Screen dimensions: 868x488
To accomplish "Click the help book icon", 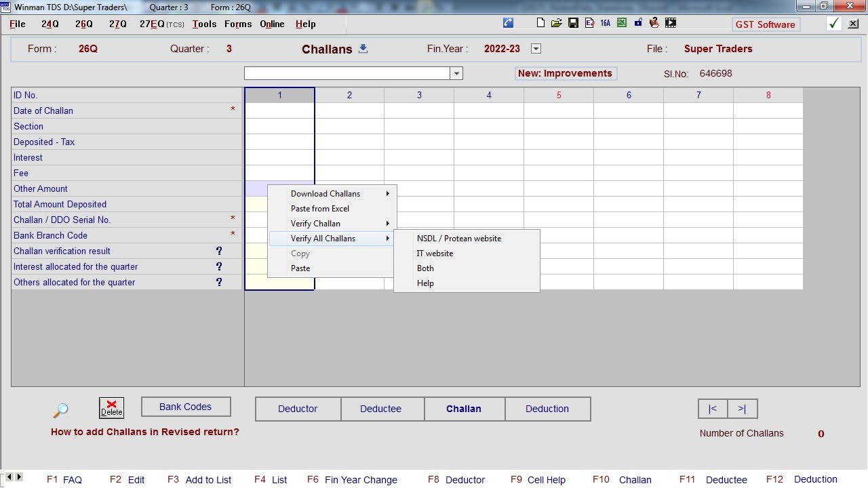I will coord(654,23).
